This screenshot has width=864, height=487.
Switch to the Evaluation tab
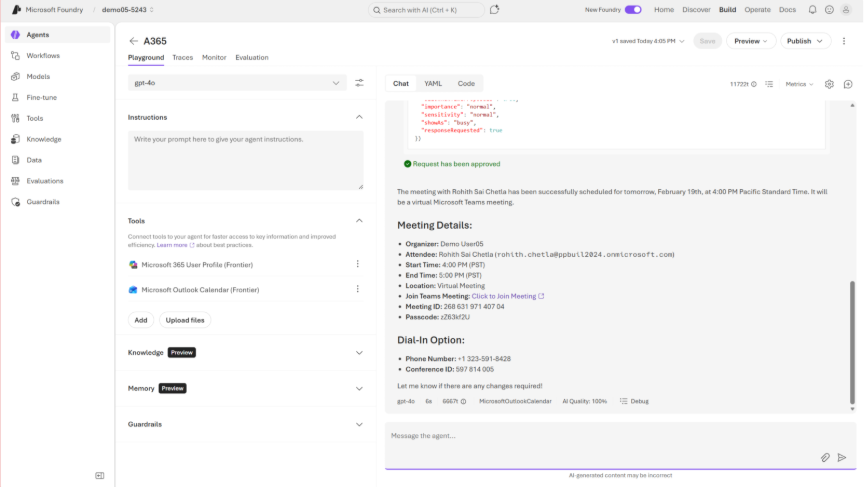[252, 57]
